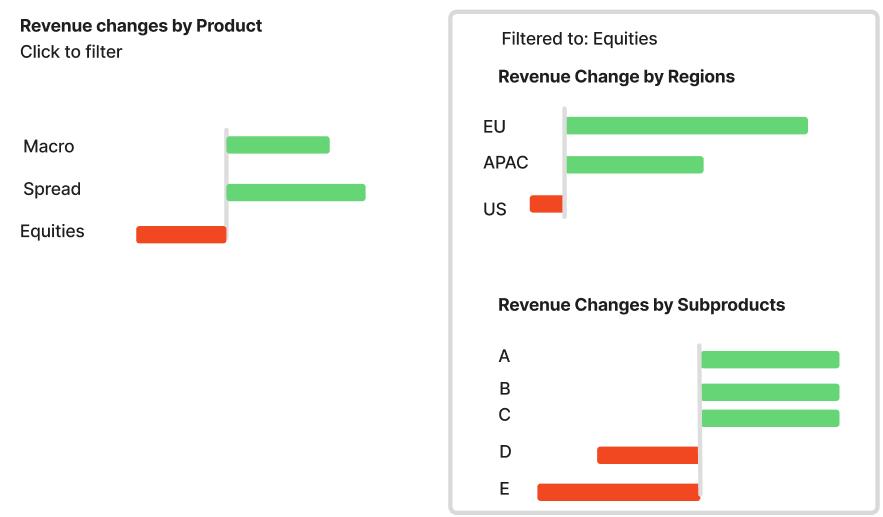Select green bar for subproduct C
This screenshot has width=883, height=517.
770,418
